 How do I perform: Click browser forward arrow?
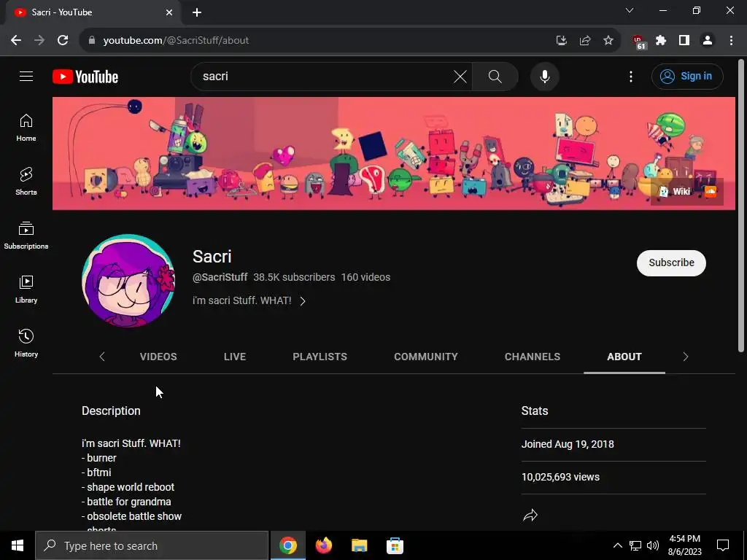(39, 41)
